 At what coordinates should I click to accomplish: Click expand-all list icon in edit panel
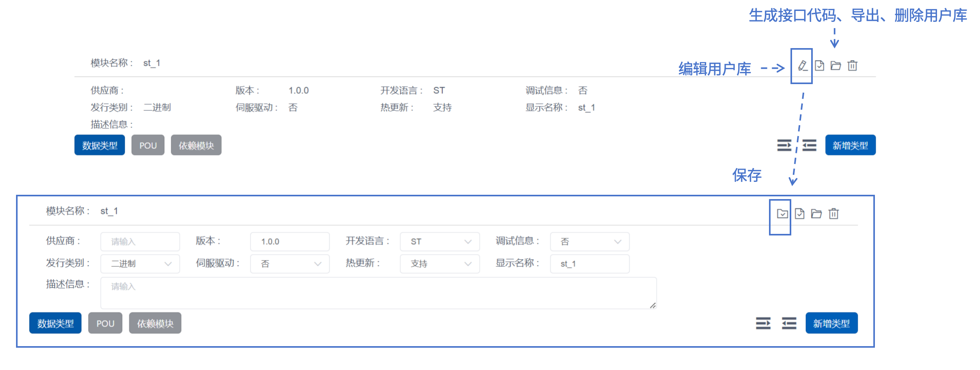click(763, 323)
